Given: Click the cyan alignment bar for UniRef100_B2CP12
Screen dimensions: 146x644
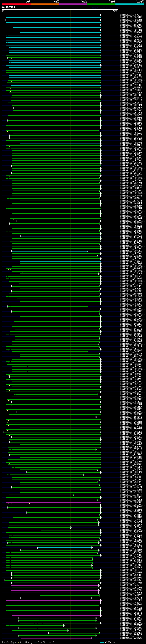Looking at the screenshot, I should click(65, 548).
